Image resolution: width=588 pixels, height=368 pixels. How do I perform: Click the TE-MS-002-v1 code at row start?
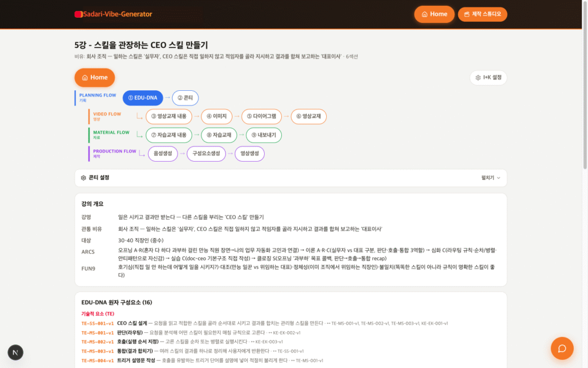point(97,342)
